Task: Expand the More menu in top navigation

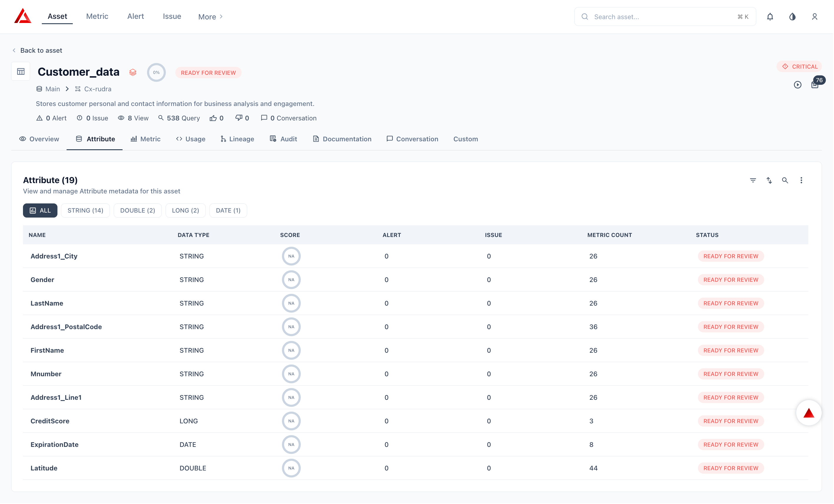Action: click(211, 16)
